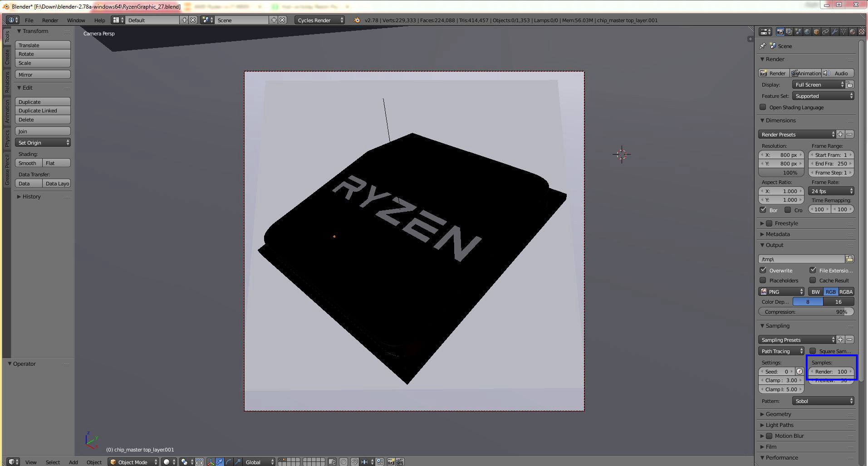Open the Render menu in header

click(50, 20)
